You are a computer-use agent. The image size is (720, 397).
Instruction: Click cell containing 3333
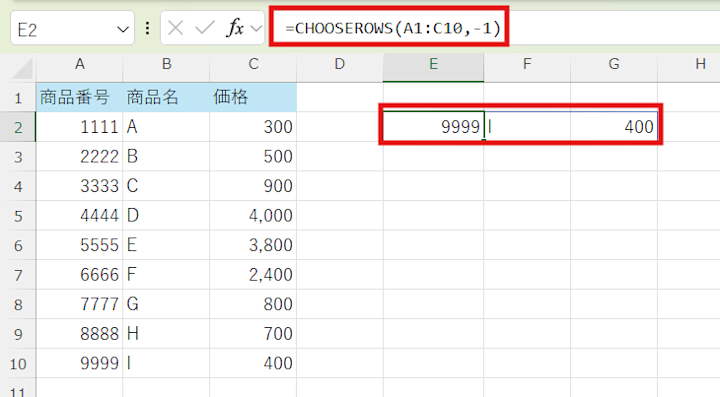pyautogui.click(x=79, y=186)
